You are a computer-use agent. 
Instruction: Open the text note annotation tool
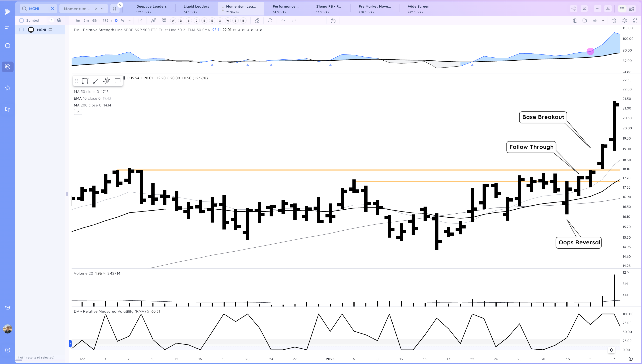[x=117, y=81]
